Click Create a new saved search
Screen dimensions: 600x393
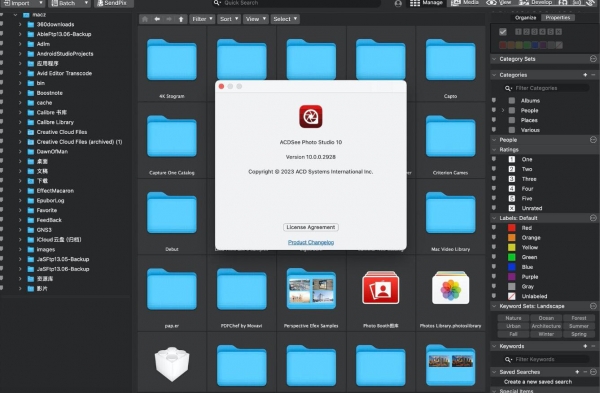[x=538, y=382]
